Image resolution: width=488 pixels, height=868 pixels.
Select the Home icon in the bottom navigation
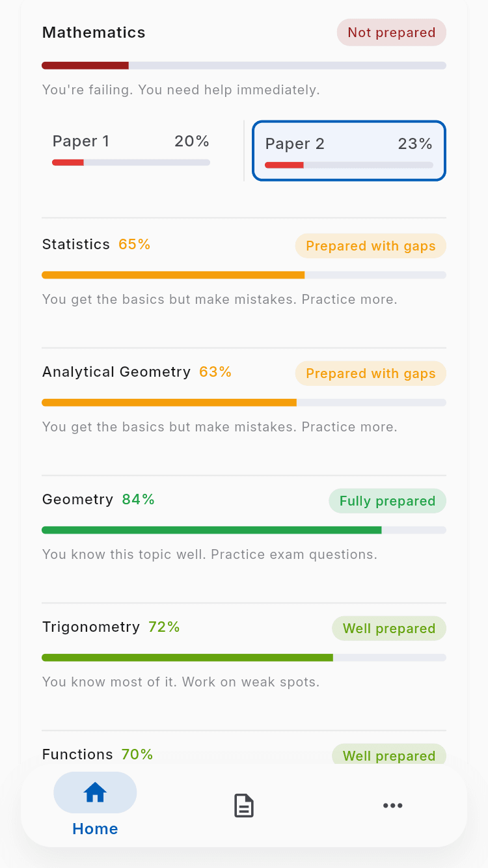tap(95, 792)
